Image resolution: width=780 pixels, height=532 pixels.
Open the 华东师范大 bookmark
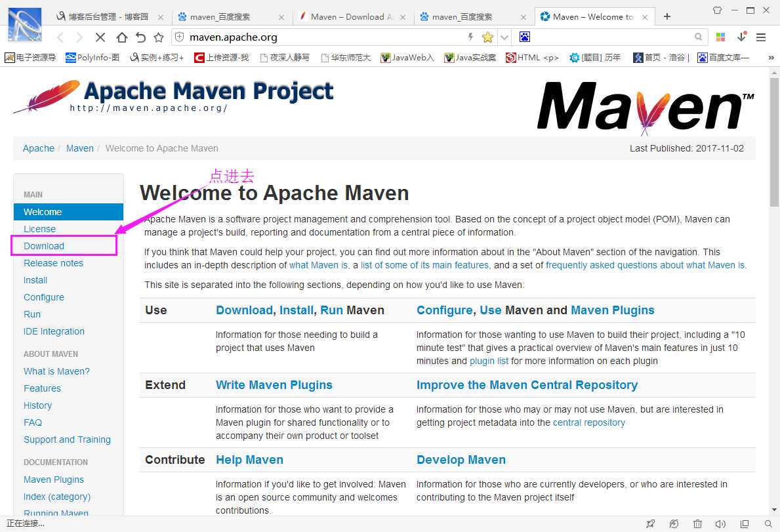(346, 58)
